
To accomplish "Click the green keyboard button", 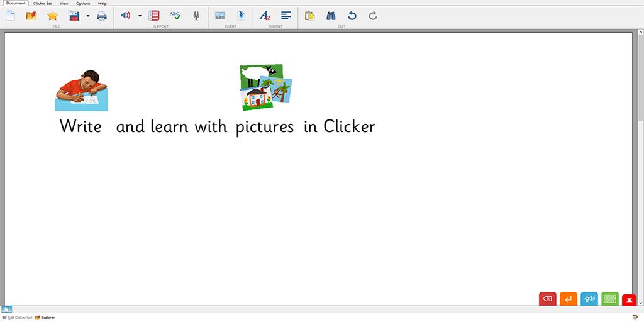I will click(610, 299).
